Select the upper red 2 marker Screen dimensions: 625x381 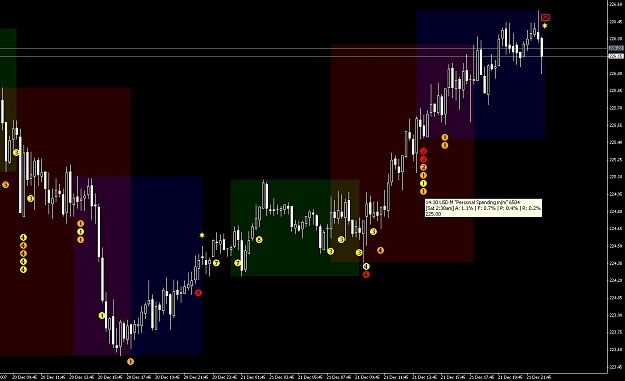click(423, 151)
